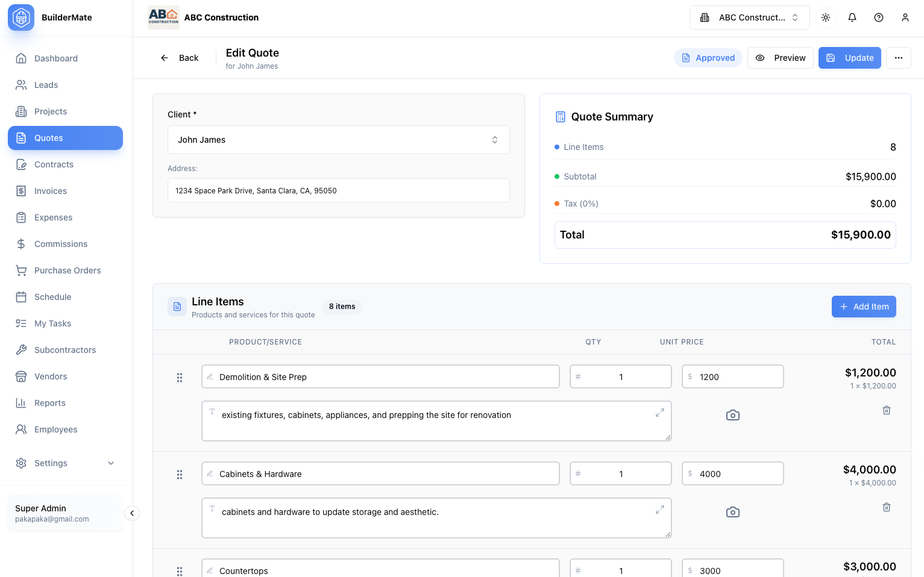This screenshot has height=577, width=924.
Task: Navigate to Invoices
Action: [65, 191]
